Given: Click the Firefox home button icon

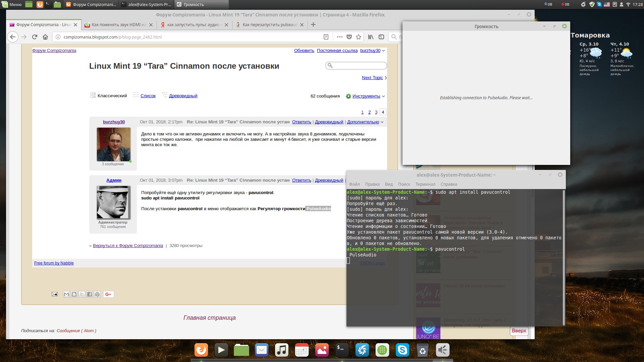Looking at the screenshot, I should 45,37.
